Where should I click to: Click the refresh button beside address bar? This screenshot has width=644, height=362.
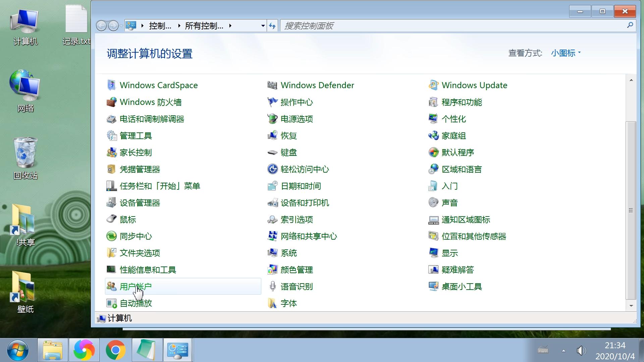click(x=272, y=26)
